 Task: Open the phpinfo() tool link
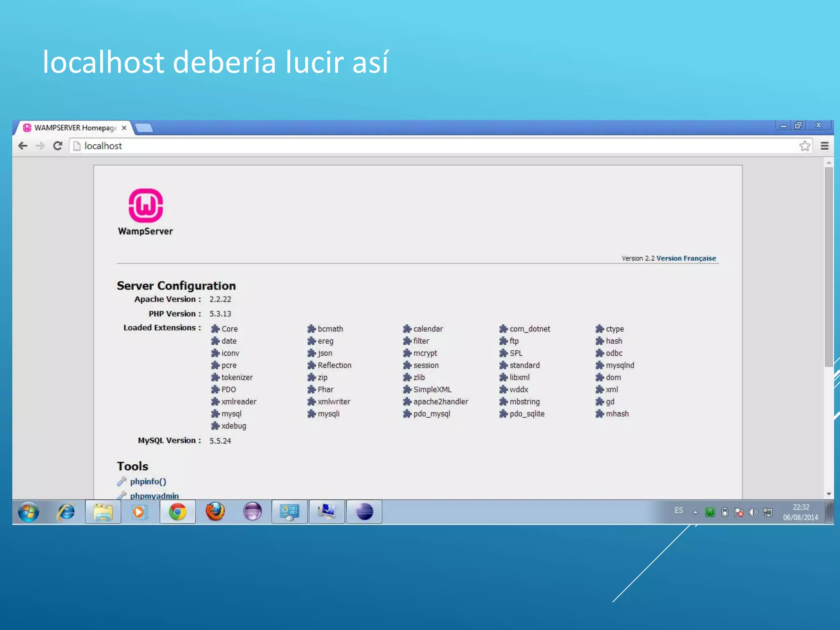[x=148, y=482]
